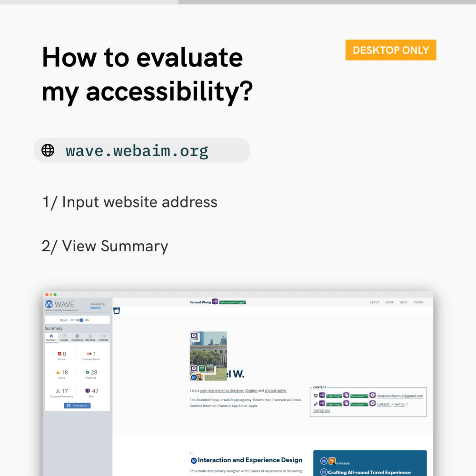Click the WAVE logo icon in the sidebar
The width and height of the screenshot is (476, 476).
50,304
